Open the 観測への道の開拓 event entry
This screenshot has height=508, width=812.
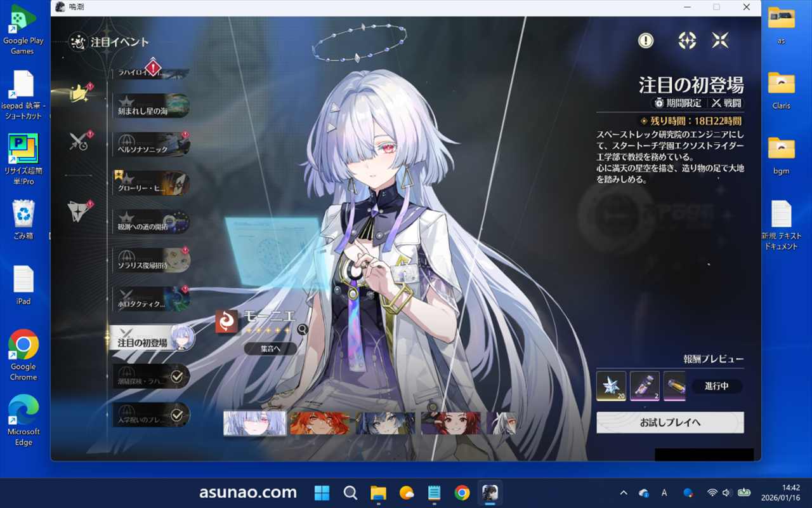[x=151, y=222]
